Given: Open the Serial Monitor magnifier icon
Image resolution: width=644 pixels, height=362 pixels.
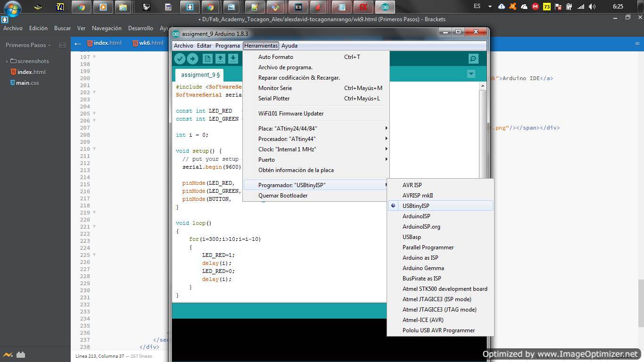Looking at the screenshot, I should (473, 58).
